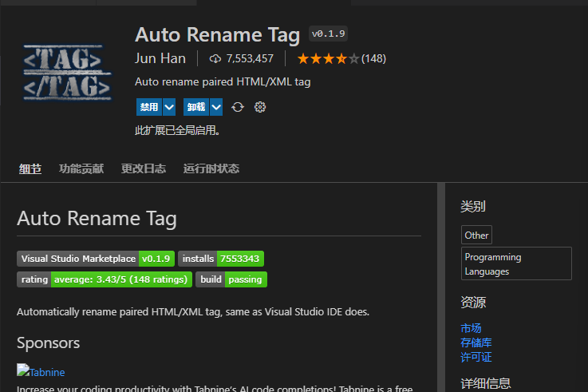Click the Other category tag
588x392 pixels.
point(476,236)
